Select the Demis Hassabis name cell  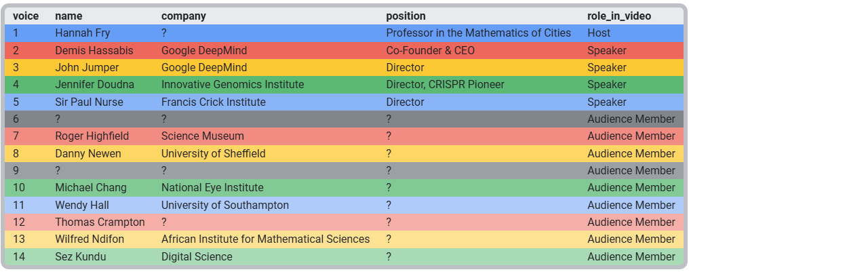coord(94,50)
